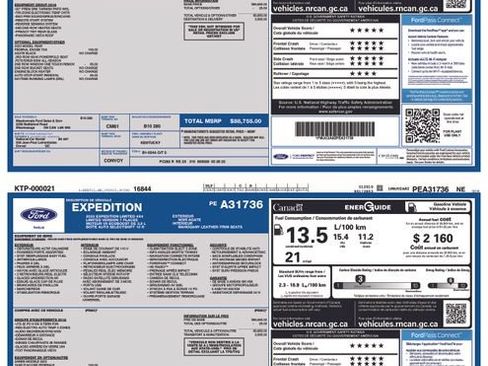Open vehicules.nrcan.gc.ca link in lower sticker

tap(398, 324)
